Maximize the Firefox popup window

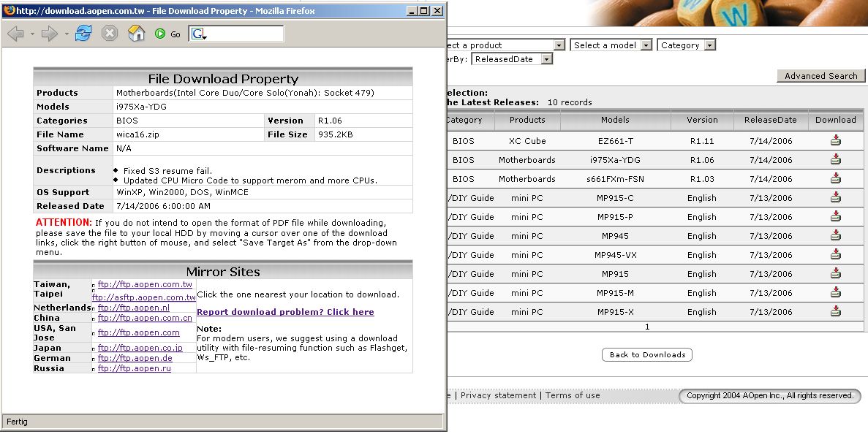423,10
